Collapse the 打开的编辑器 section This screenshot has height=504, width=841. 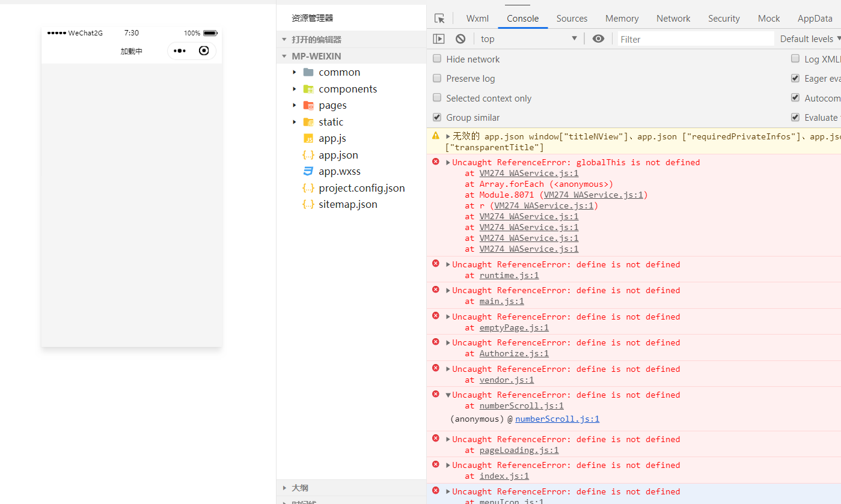tap(284, 40)
